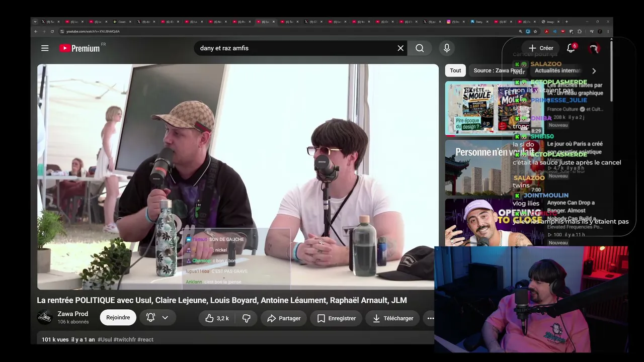Switch to the 'image' browser tab
This screenshot has height=362, width=644.
pos(550,22)
